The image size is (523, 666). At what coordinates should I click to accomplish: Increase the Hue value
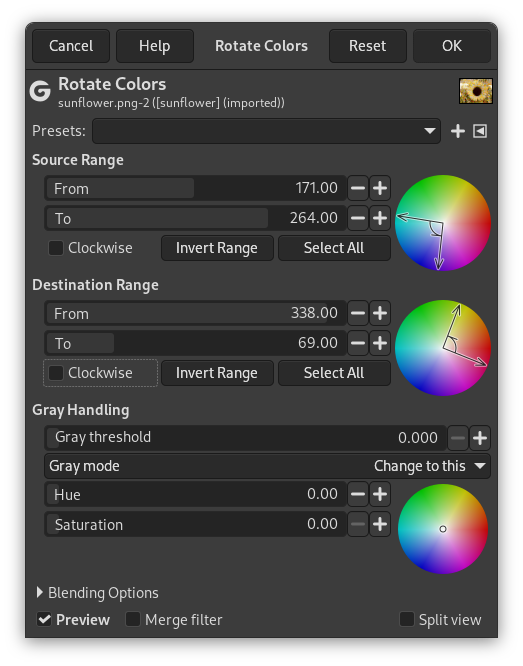[380, 494]
